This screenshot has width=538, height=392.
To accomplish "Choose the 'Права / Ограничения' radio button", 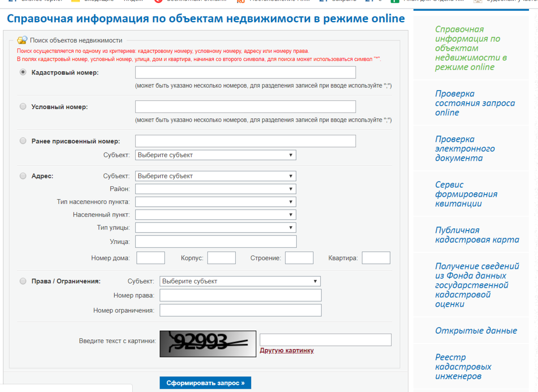I will point(23,281).
